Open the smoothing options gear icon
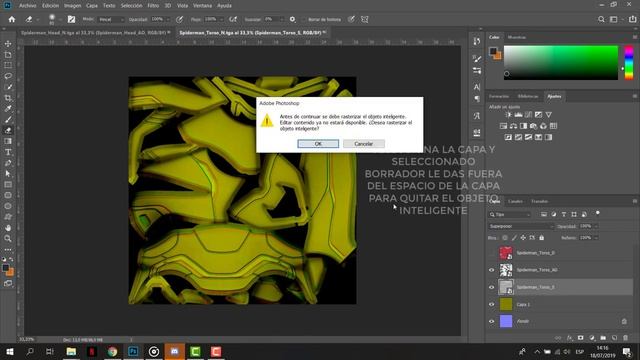Image resolution: width=640 pixels, height=360 pixels. click(292, 19)
